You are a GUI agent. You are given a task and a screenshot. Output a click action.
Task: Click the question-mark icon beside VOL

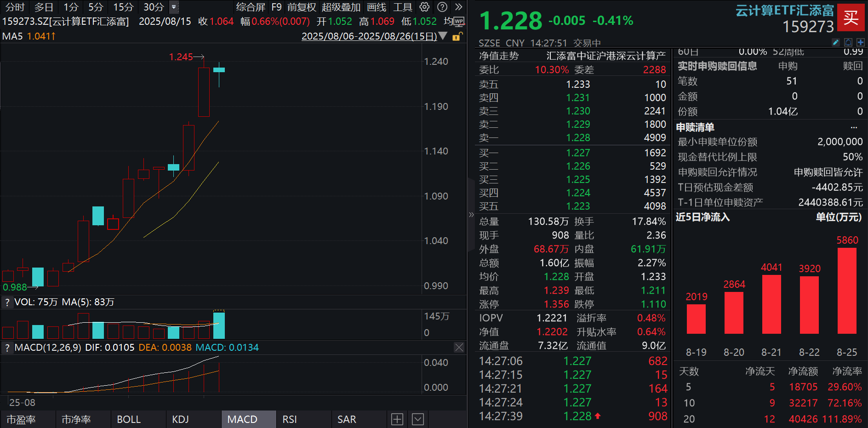7,302
